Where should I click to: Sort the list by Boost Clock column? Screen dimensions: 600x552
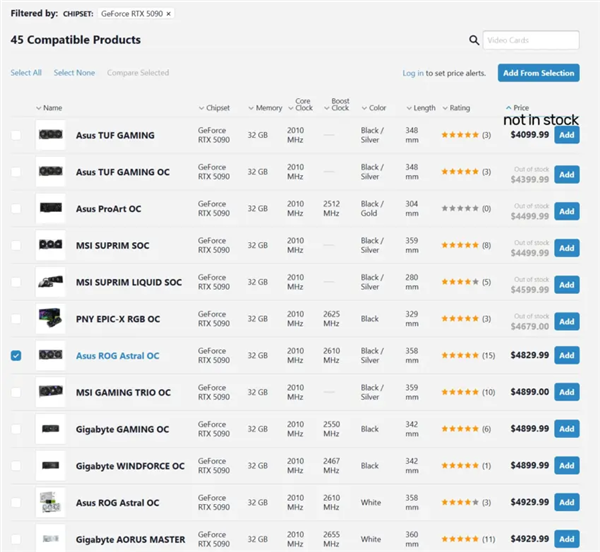pyautogui.click(x=337, y=104)
